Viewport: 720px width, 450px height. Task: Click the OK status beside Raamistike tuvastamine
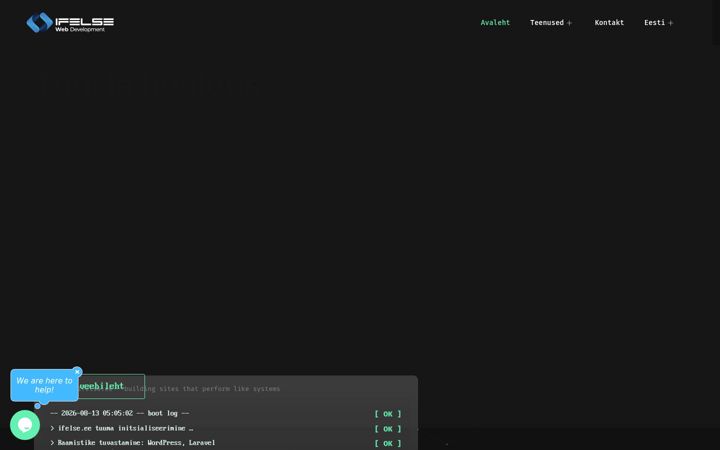[x=388, y=444]
